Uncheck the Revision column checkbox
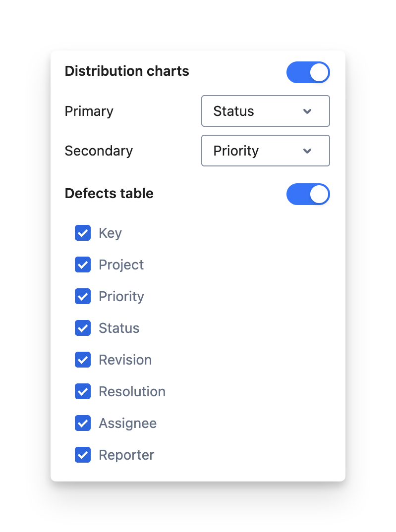Screen dimensions: 396x532 click(83, 360)
